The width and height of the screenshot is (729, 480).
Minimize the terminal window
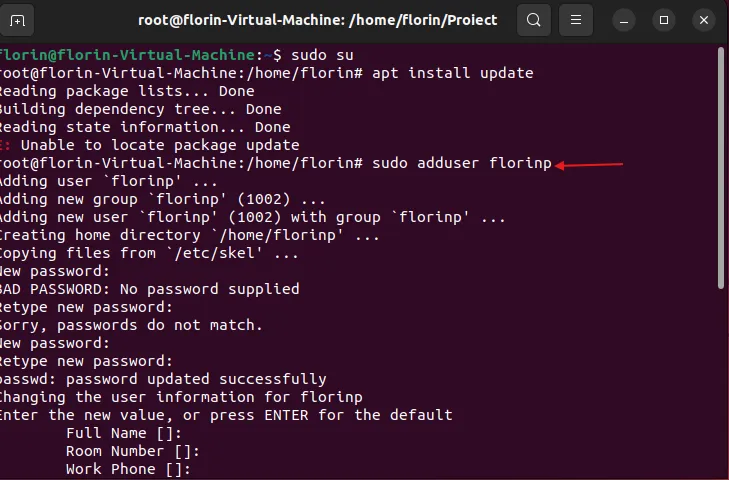(625, 20)
